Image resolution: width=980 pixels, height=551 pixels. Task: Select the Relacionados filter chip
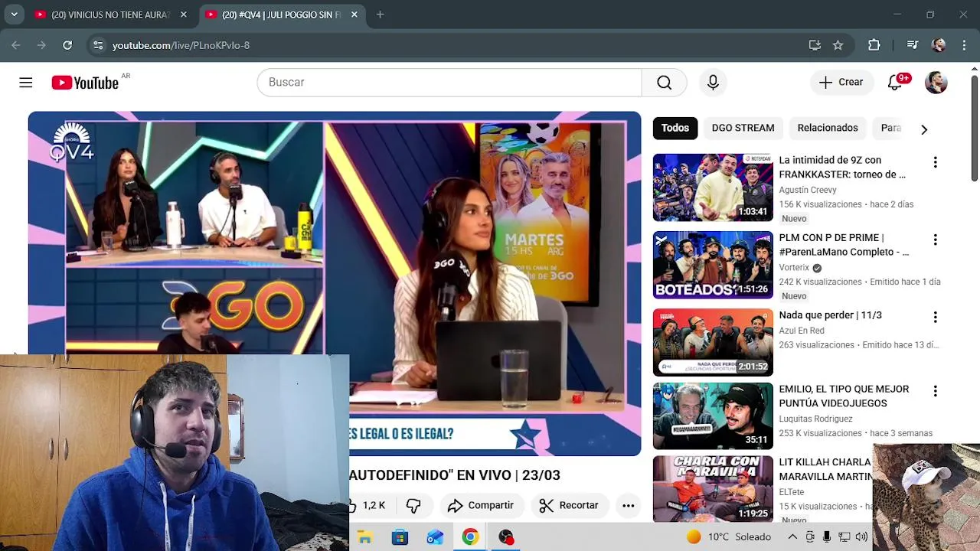(x=828, y=128)
